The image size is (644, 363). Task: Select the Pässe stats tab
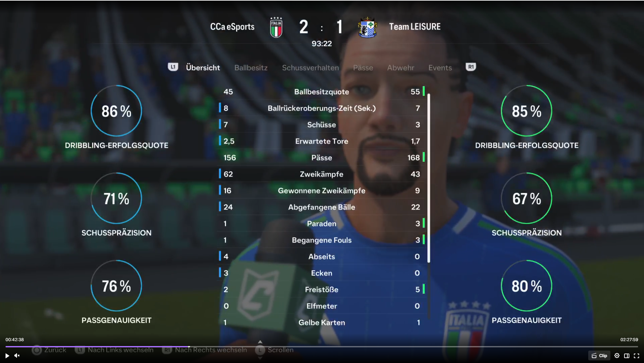[x=363, y=68]
